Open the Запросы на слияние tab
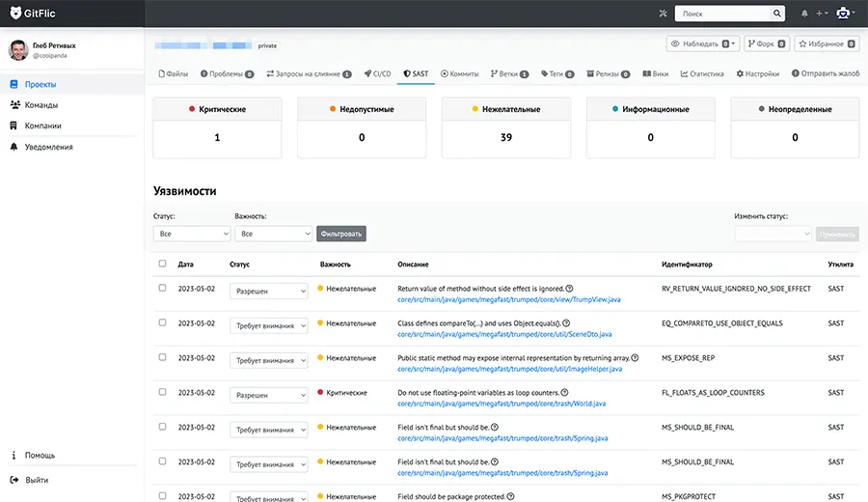The image size is (868, 502). pos(309,73)
